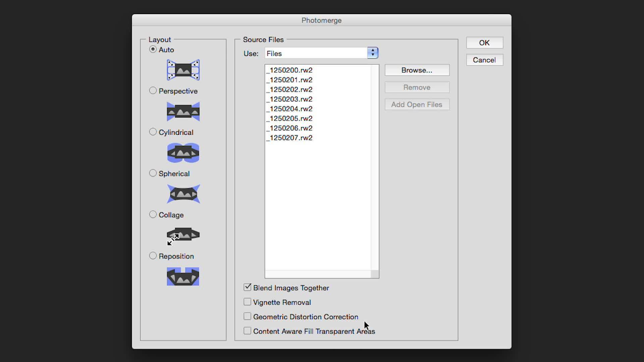Open the Use Files dropdown

click(322, 53)
